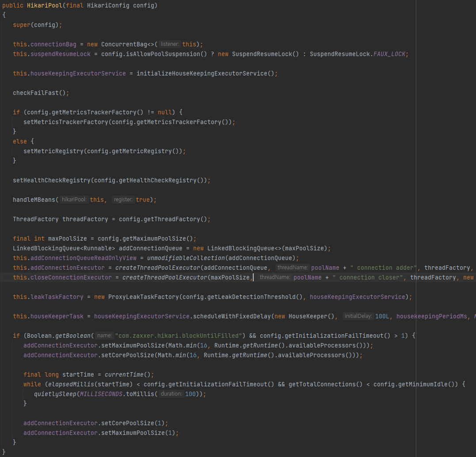The height and width of the screenshot is (457, 476).
Task: Click the setHealthCheckRegistry call
Action: click(52, 180)
